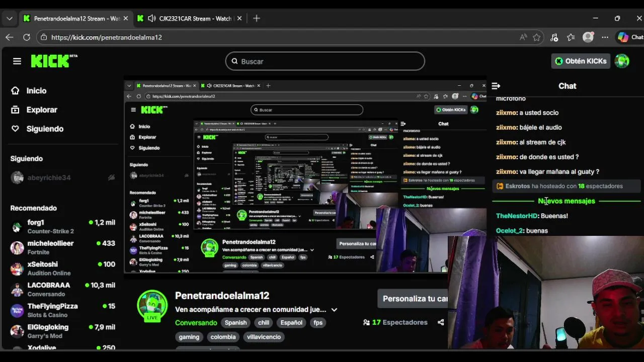
Task: Click TheNestorHD username in chat
Action: [517, 216]
